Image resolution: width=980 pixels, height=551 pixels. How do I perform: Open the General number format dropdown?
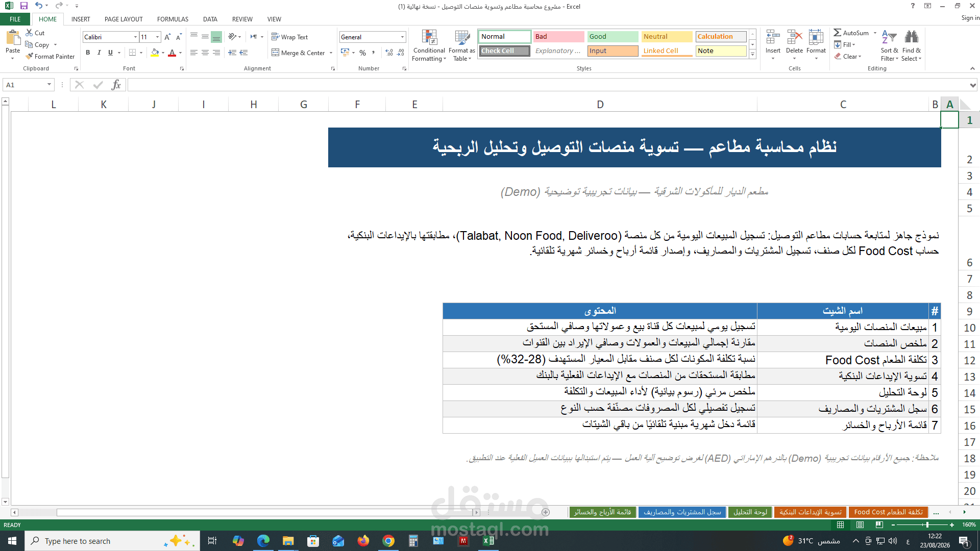[402, 37]
